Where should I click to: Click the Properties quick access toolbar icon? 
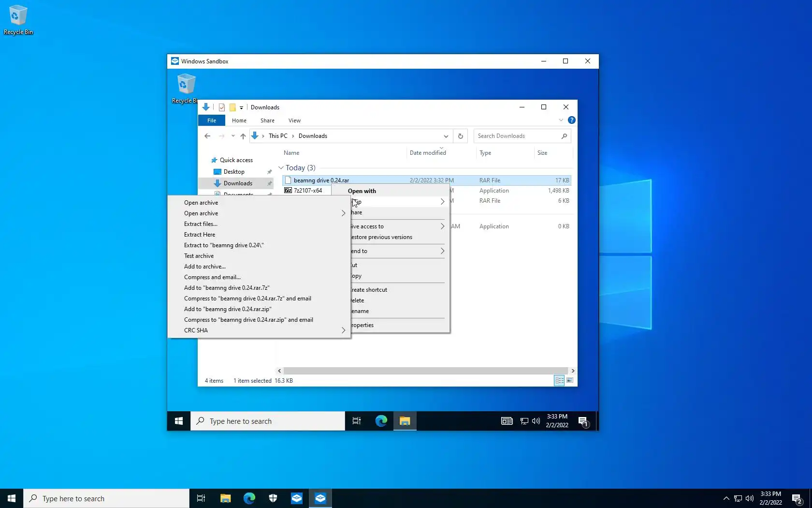click(222, 107)
